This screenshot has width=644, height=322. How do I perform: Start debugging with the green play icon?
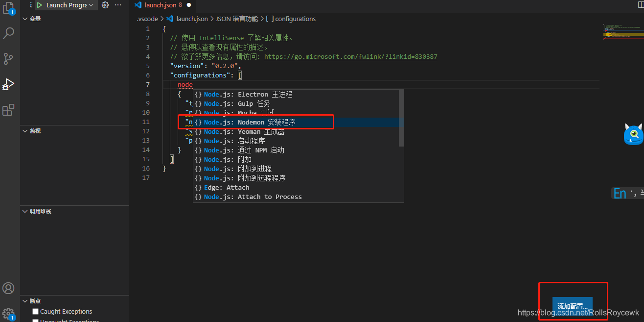(x=40, y=5)
